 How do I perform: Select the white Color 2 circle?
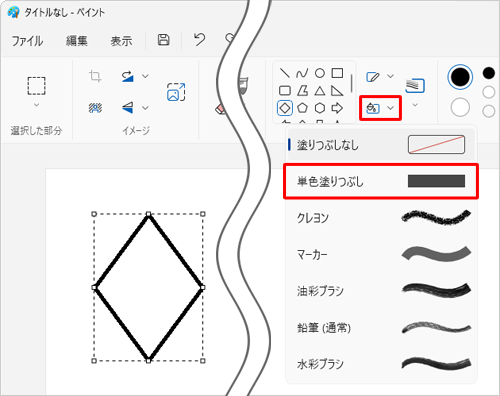click(x=460, y=107)
